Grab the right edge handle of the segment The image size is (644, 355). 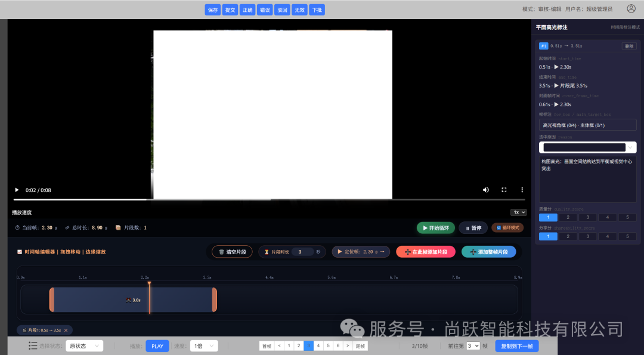(x=215, y=300)
